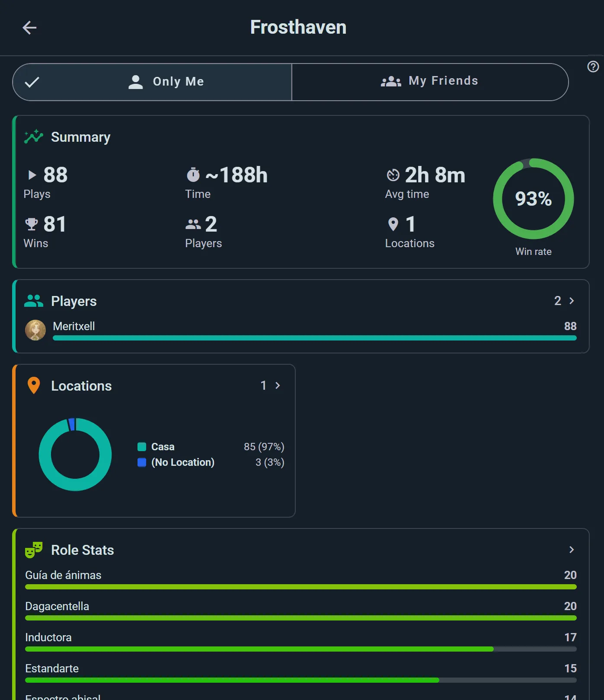The width and height of the screenshot is (604, 700).
Task: Click the Role Stats section heading
Action: tap(83, 550)
